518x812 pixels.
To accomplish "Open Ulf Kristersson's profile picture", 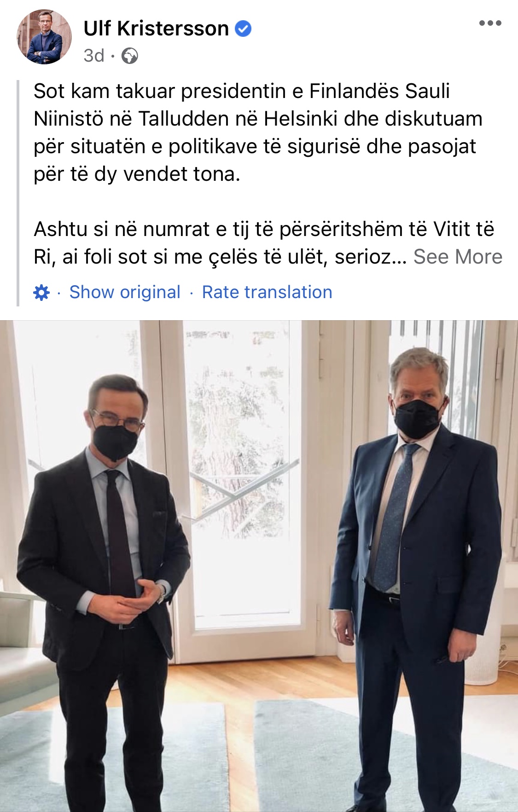I will pos(44,37).
